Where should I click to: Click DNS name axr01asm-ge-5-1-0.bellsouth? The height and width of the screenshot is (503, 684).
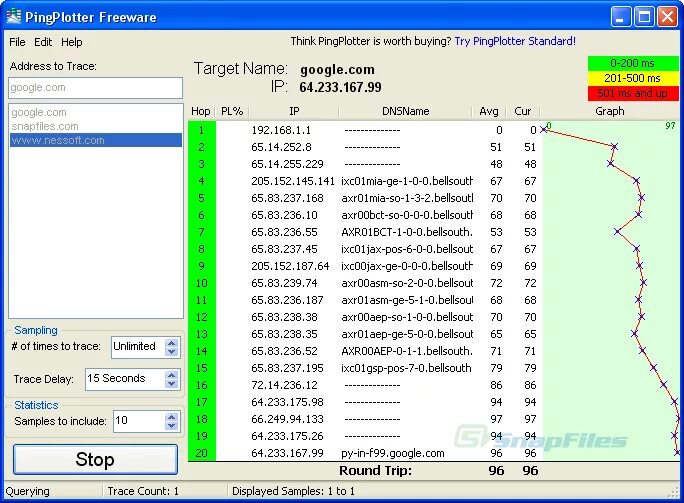click(x=407, y=300)
